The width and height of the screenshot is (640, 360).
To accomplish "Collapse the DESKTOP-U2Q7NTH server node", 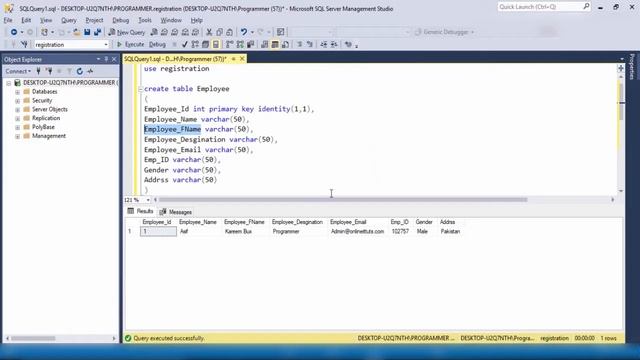I will pos(9,83).
